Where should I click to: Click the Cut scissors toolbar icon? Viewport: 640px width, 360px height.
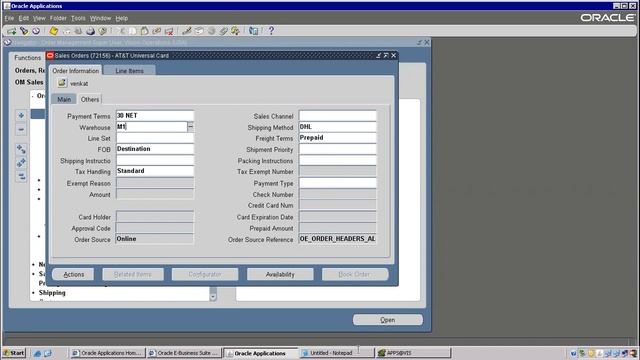pos(121,31)
